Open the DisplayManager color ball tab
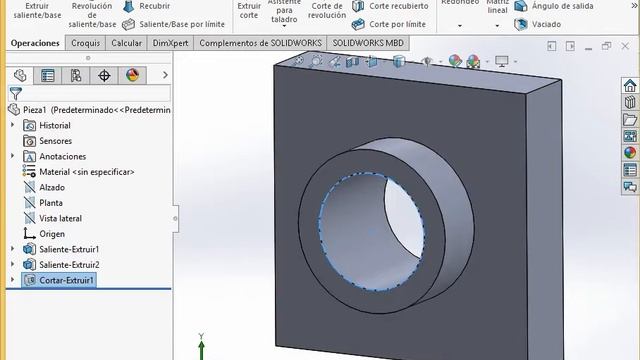 [132, 76]
